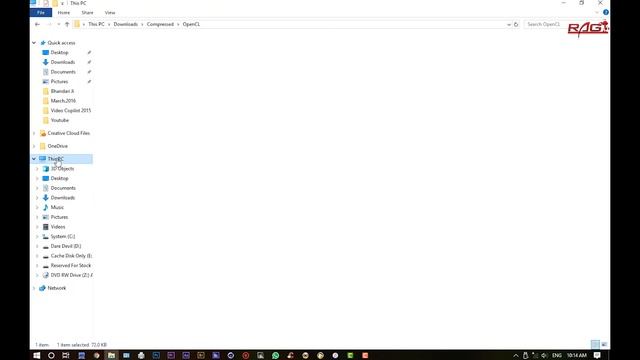Select Documents under Quick access

coord(63,72)
